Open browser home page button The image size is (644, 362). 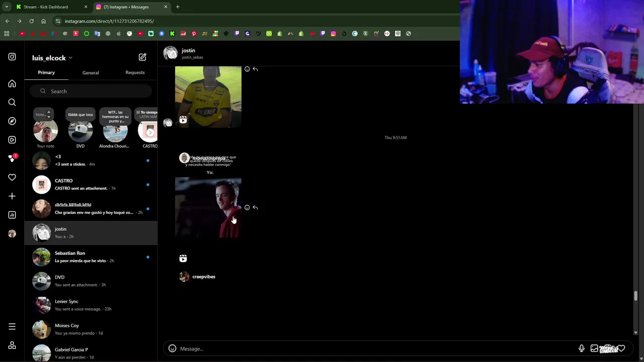pyautogui.click(x=43, y=21)
